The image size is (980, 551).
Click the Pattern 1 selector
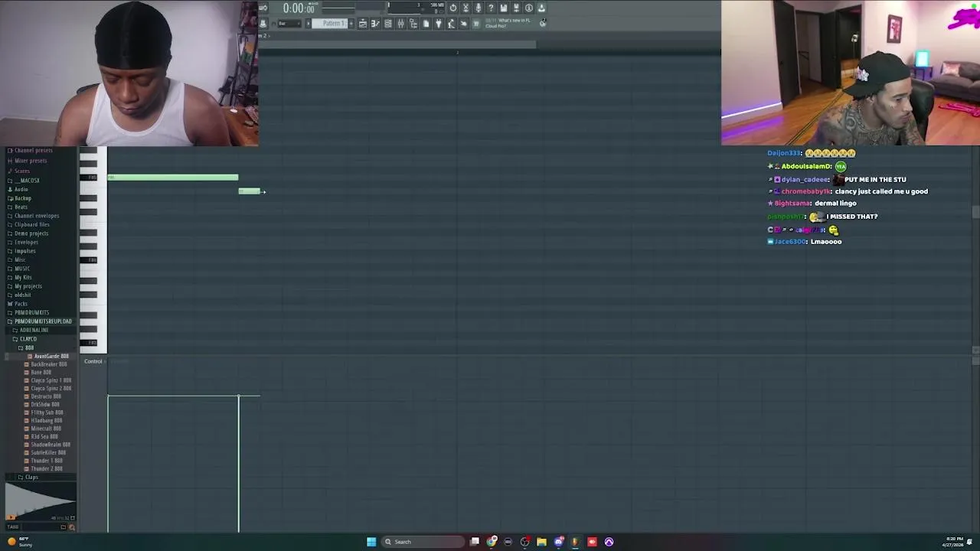pyautogui.click(x=330, y=24)
